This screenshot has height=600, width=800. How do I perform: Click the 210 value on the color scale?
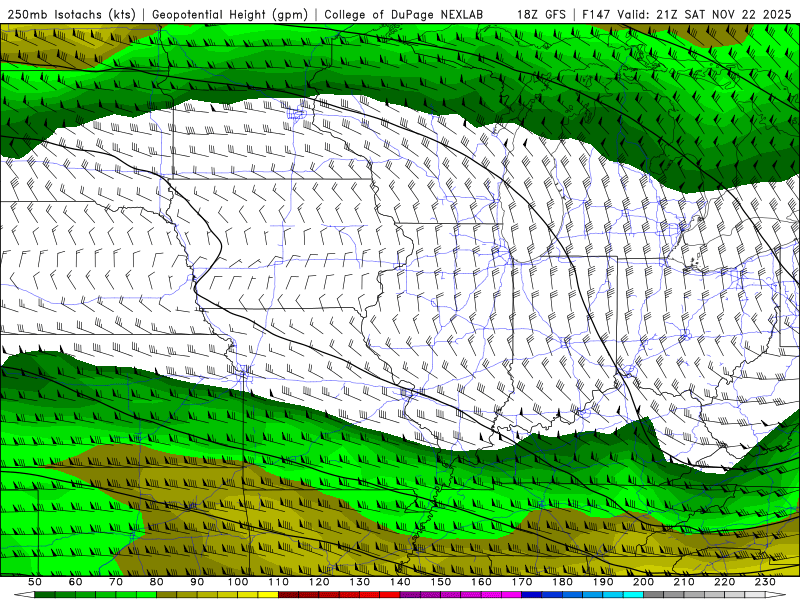[x=685, y=582]
